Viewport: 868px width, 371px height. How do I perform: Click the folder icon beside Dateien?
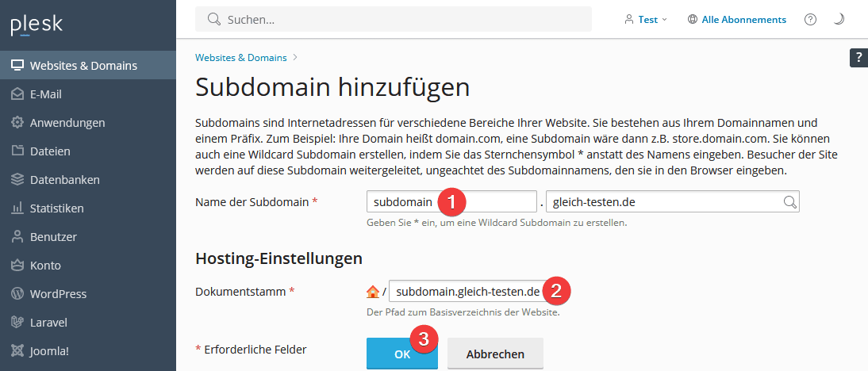point(17,151)
